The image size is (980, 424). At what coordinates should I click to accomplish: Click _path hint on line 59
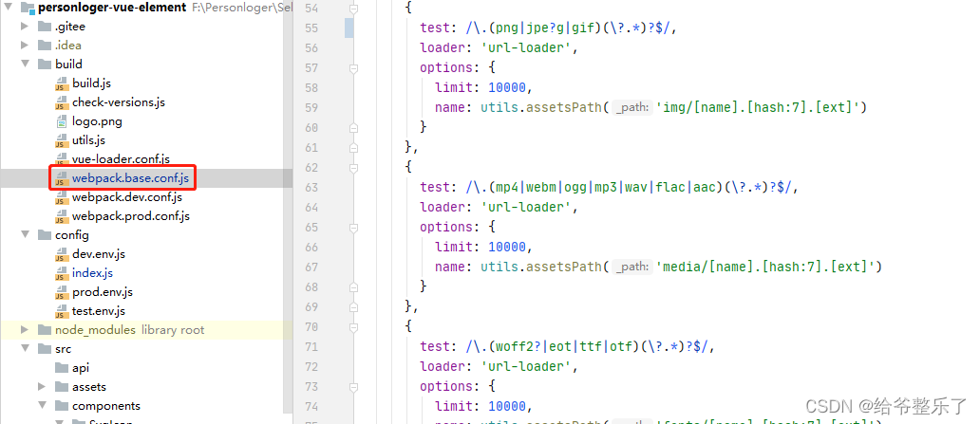[x=631, y=107]
